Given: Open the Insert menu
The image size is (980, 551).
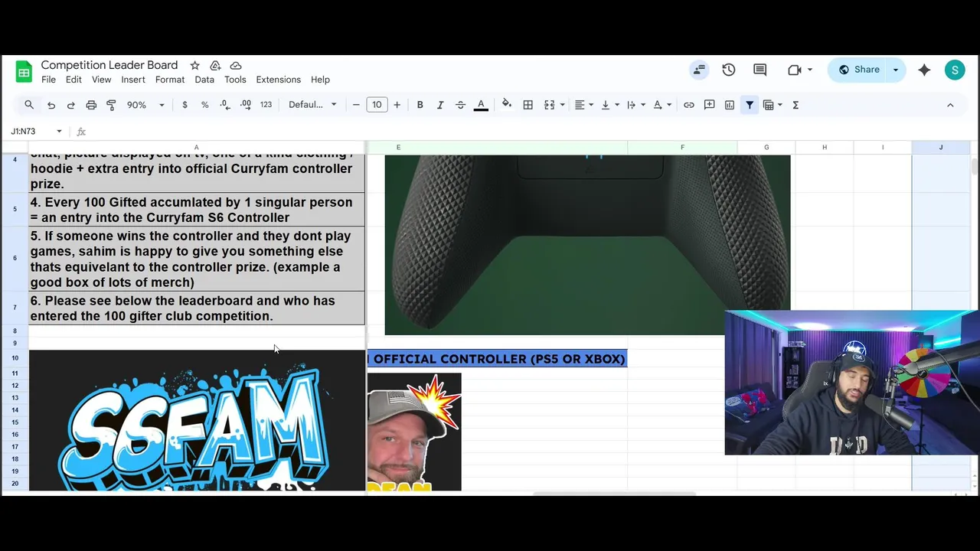Looking at the screenshot, I should point(132,80).
